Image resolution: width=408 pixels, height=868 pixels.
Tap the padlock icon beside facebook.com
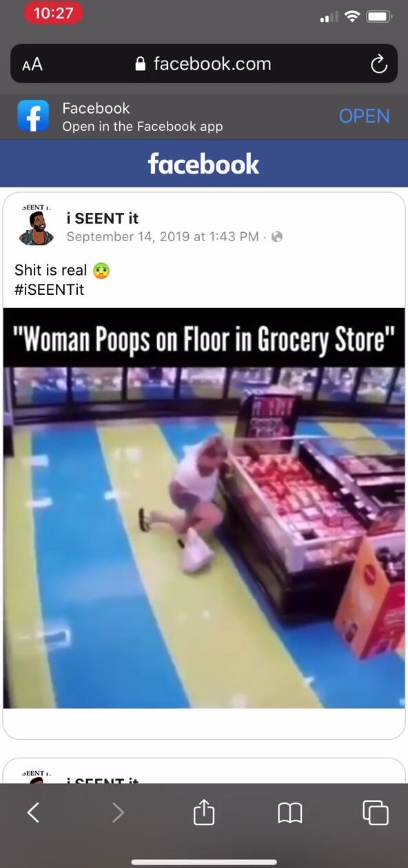click(x=141, y=64)
